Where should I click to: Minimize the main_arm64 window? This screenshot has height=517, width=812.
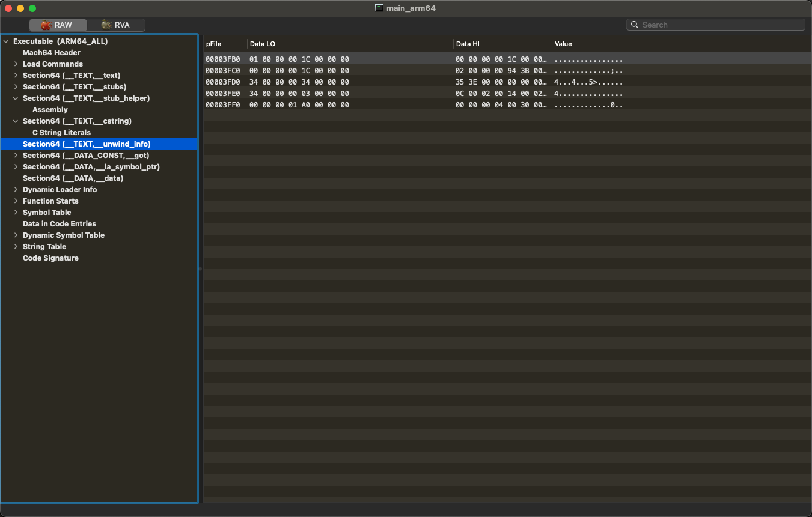tap(20, 8)
